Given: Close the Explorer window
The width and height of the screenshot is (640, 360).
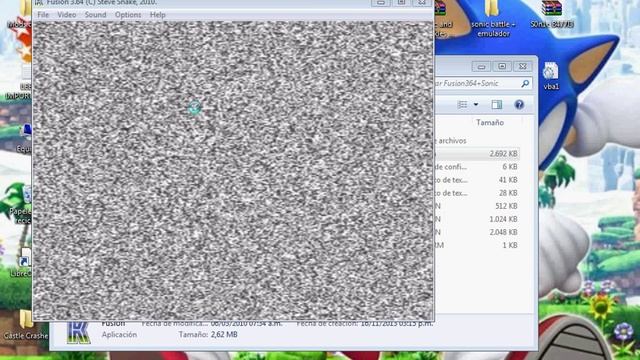Looking at the screenshot, I should pyautogui.click(x=522, y=66).
